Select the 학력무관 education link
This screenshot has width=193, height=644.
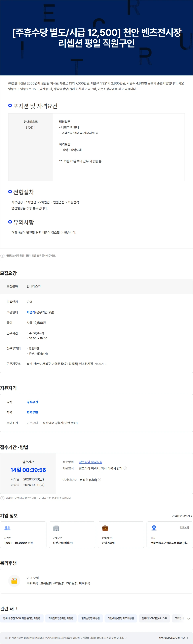click(x=32, y=412)
